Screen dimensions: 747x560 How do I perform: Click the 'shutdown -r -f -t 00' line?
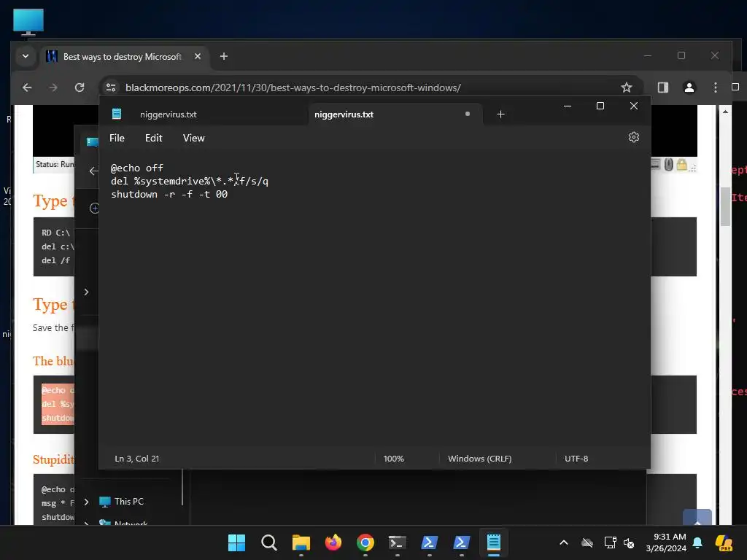pos(169,194)
